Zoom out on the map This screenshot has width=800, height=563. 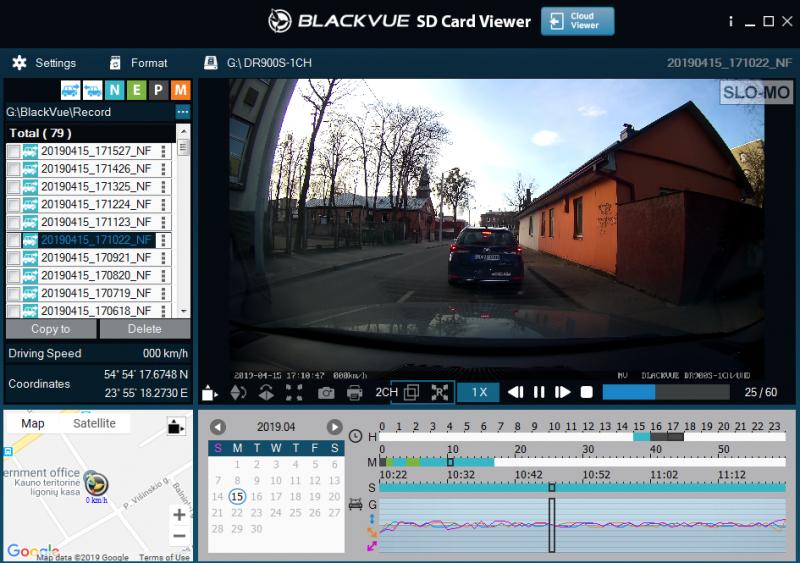tap(179, 536)
